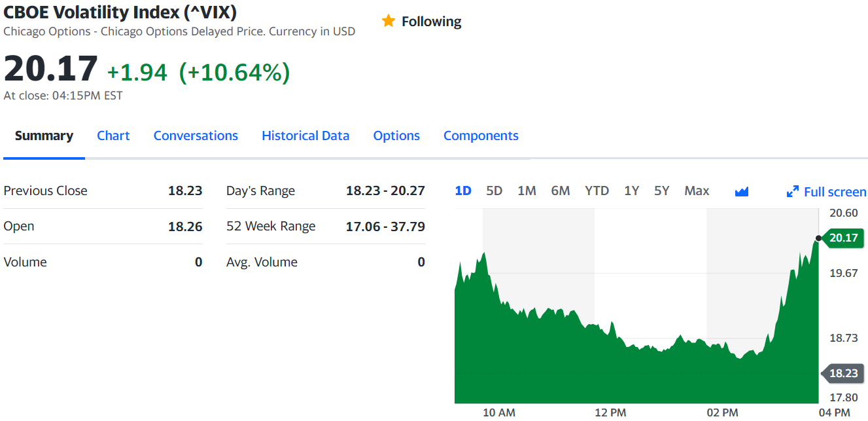Choose the 6M chart range
The height and width of the screenshot is (421, 868).
click(561, 191)
